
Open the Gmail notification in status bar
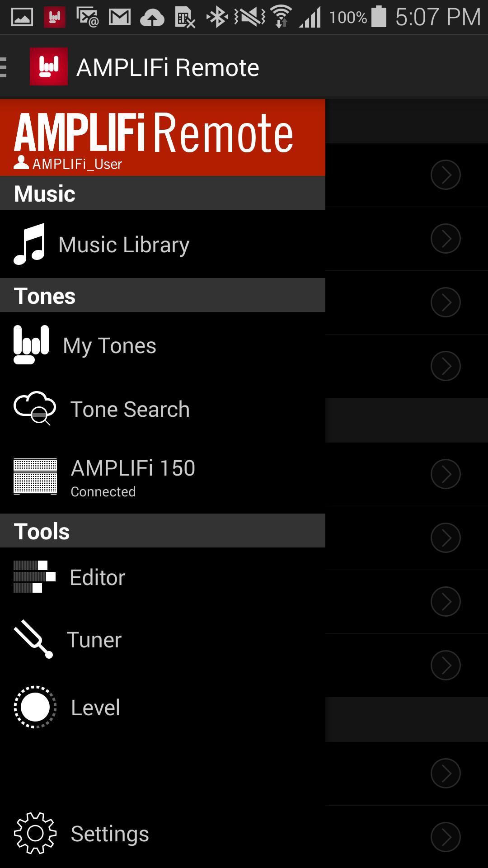point(120,17)
